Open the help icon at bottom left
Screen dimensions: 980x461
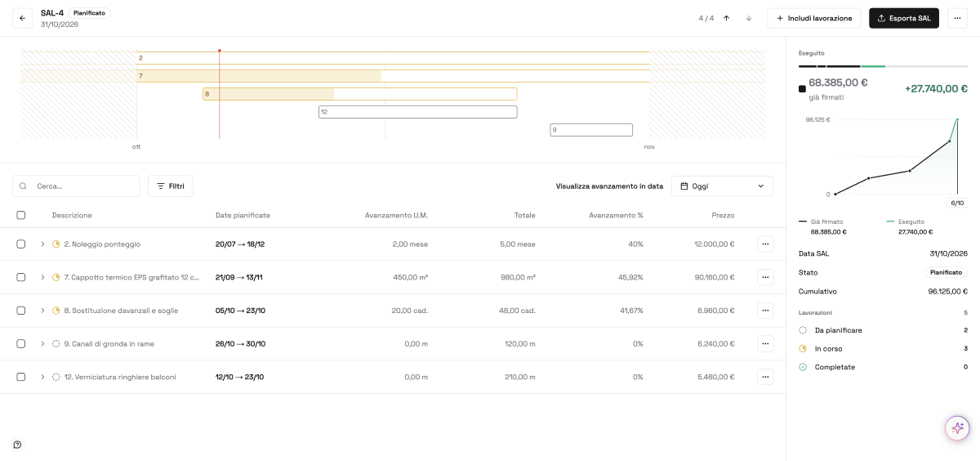pyautogui.click(x=17, y=445)
